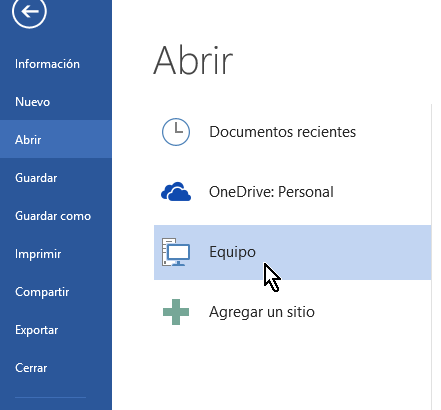Click the clock icon for recent documents

coord(176,132)
